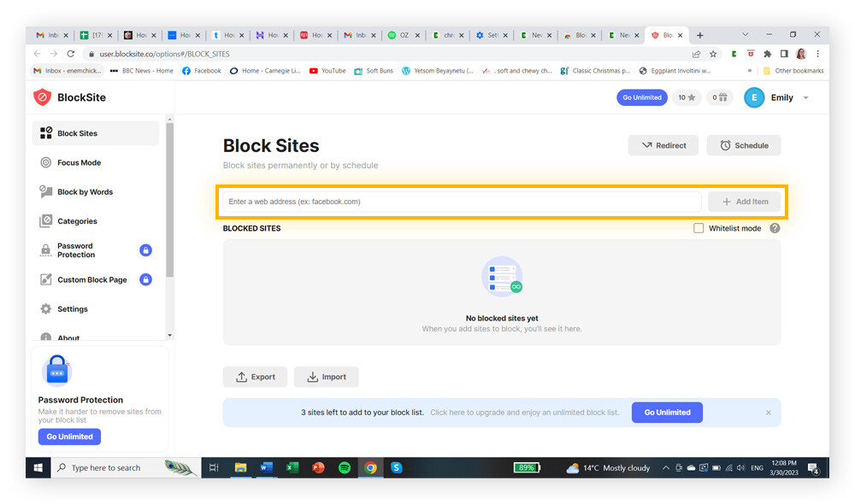The height and width of the screenshot is (504, 855).
Task: Click the Schedule button
Action: click(x=743, y=145)
